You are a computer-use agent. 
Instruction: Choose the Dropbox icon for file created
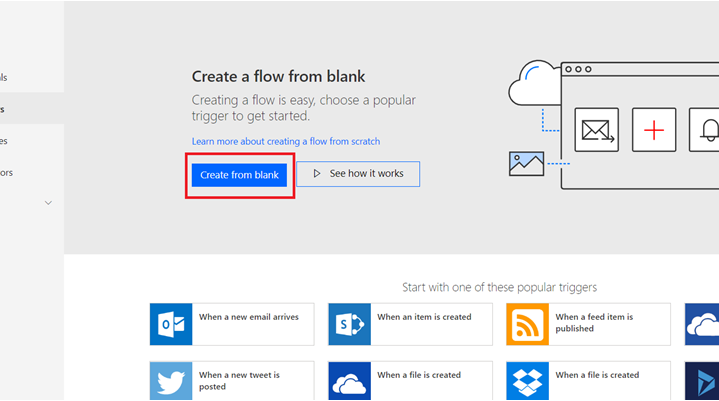click(527, 381)
